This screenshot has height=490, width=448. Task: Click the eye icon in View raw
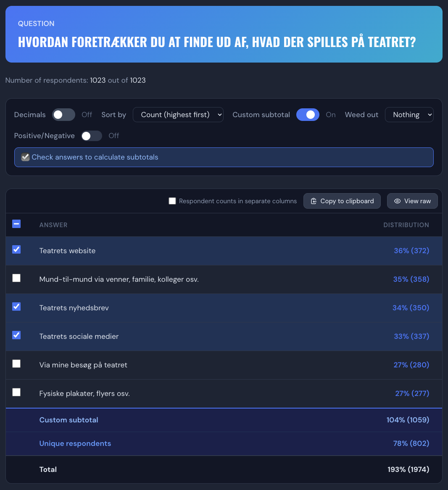click(x=397, y=201)
